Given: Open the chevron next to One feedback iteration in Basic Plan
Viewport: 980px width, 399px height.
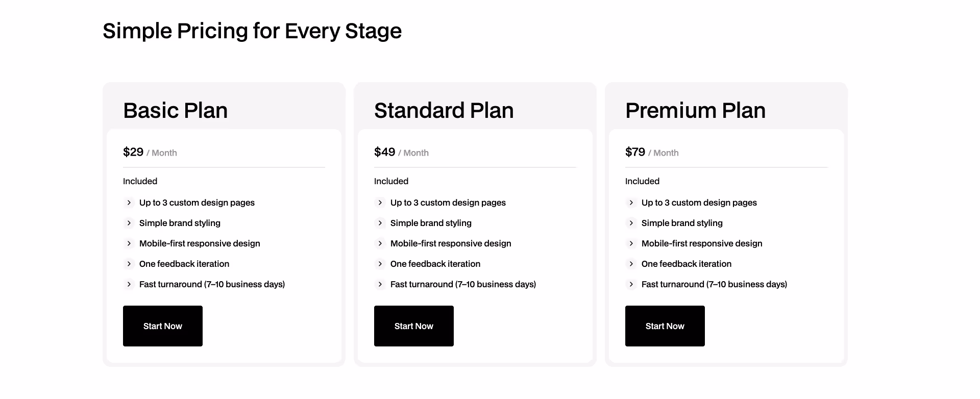Looking at the screenshot, I should pos(129,264).
